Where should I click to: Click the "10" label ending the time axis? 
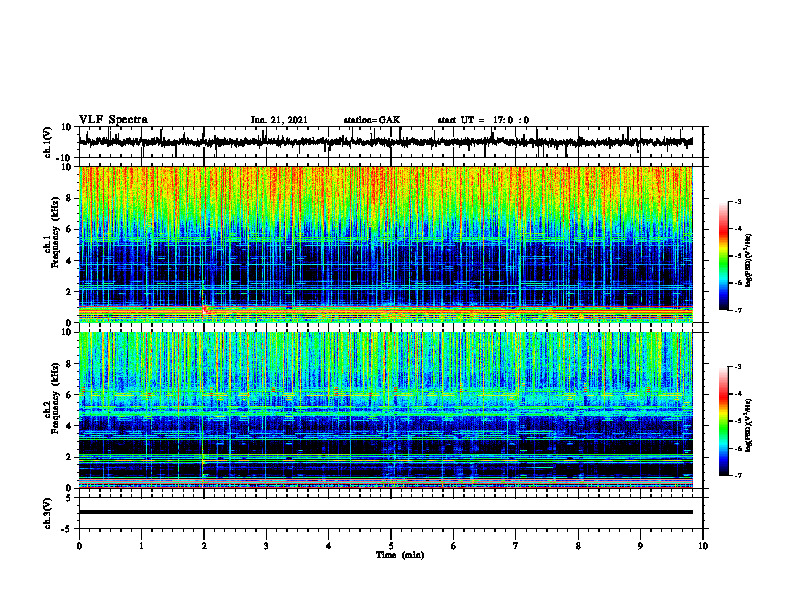coord(703,546)
